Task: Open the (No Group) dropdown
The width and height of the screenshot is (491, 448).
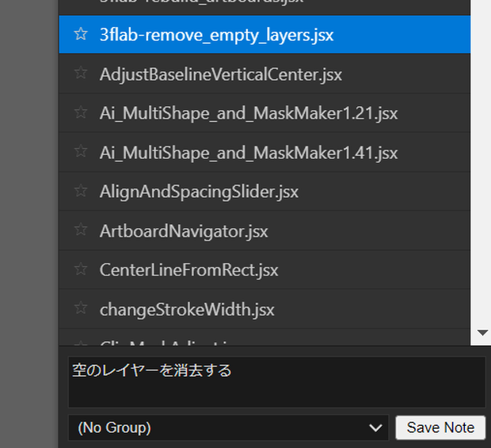Action: 228,427
